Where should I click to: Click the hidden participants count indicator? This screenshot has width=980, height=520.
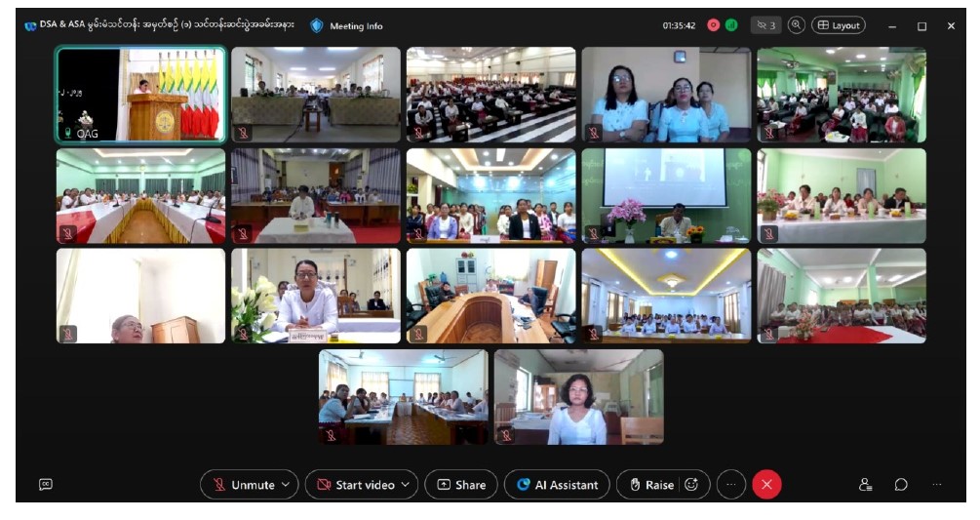click(765, 25)
